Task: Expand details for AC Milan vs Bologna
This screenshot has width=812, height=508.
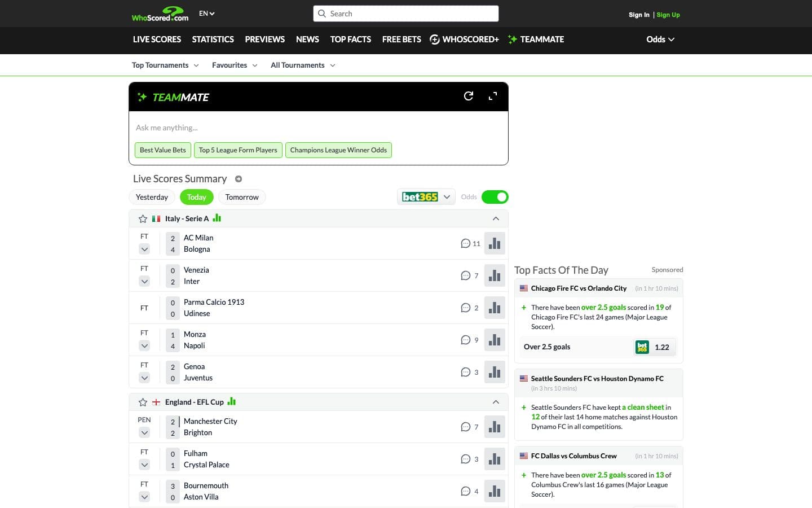Action: 144,249
